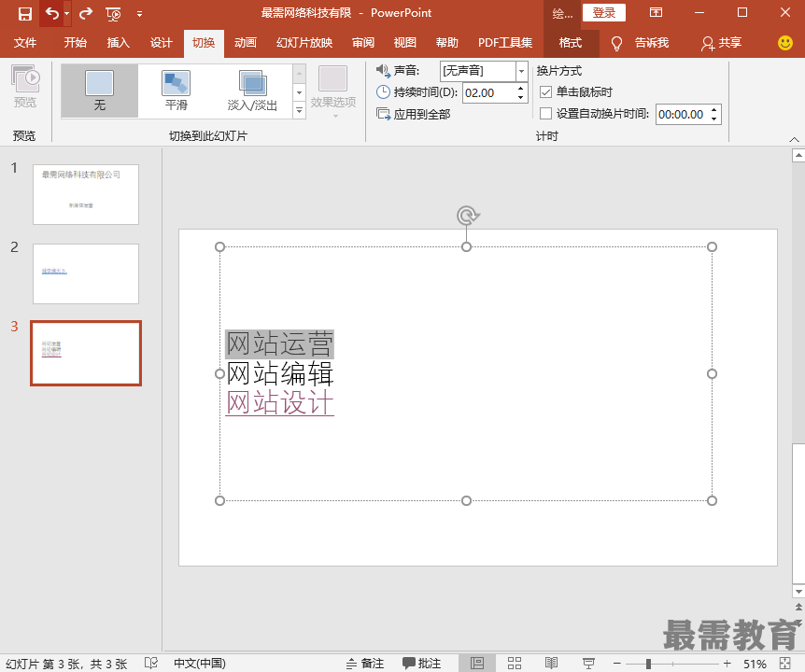The width and height of the screenshot is (805, 672).
Task: Collapse the ribbon with the chevron
Action: click(794, 139)
